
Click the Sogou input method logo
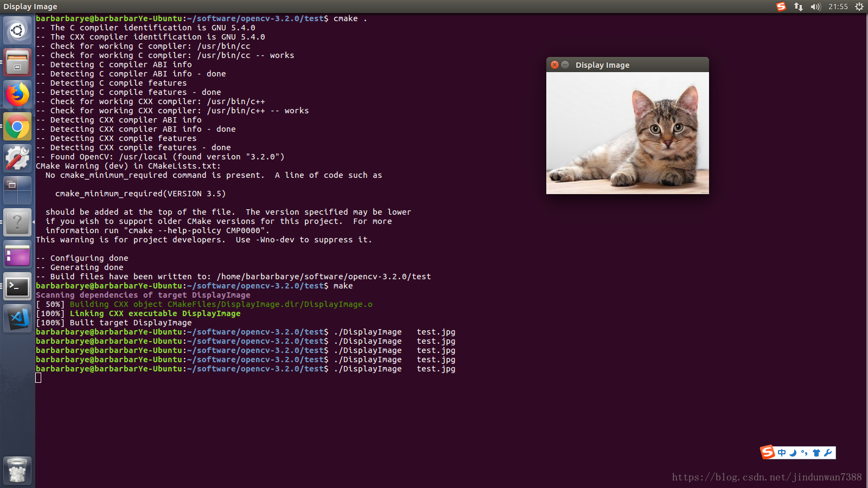[x=768, y=453]
